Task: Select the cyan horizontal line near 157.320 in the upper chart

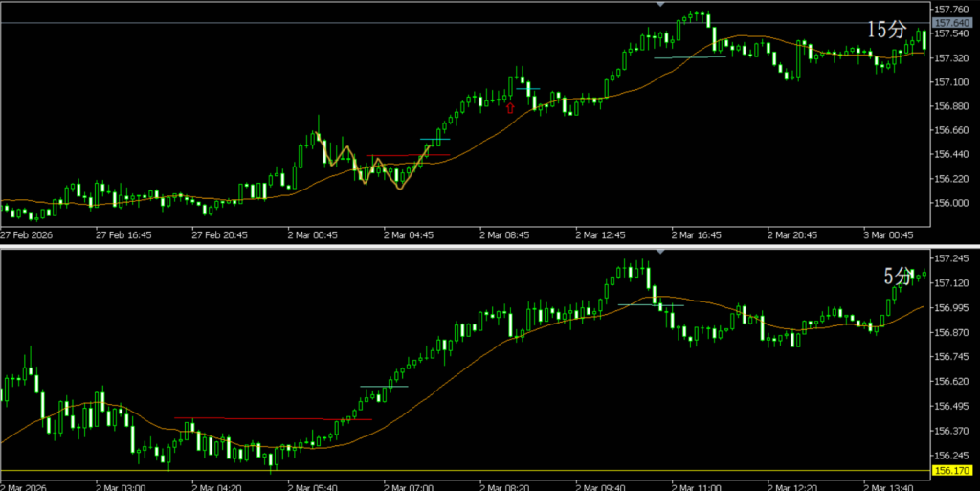Action: [x=689, y=57]
